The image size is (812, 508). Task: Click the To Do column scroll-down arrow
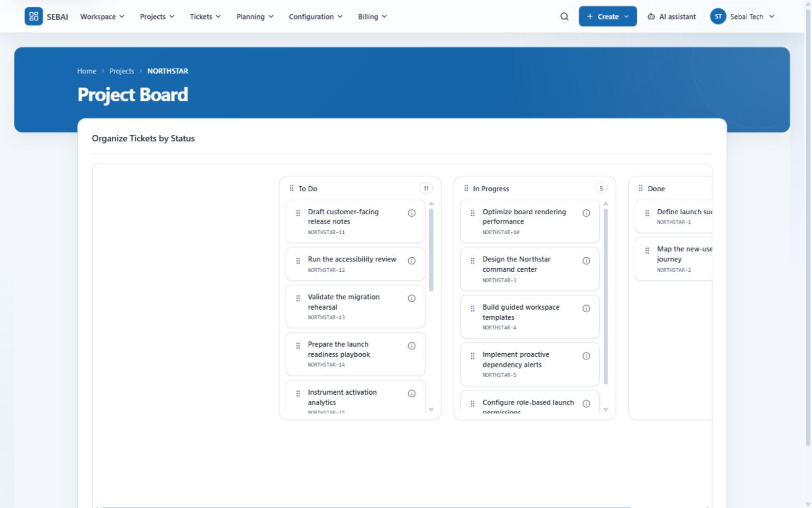click(x=431, y=410)
